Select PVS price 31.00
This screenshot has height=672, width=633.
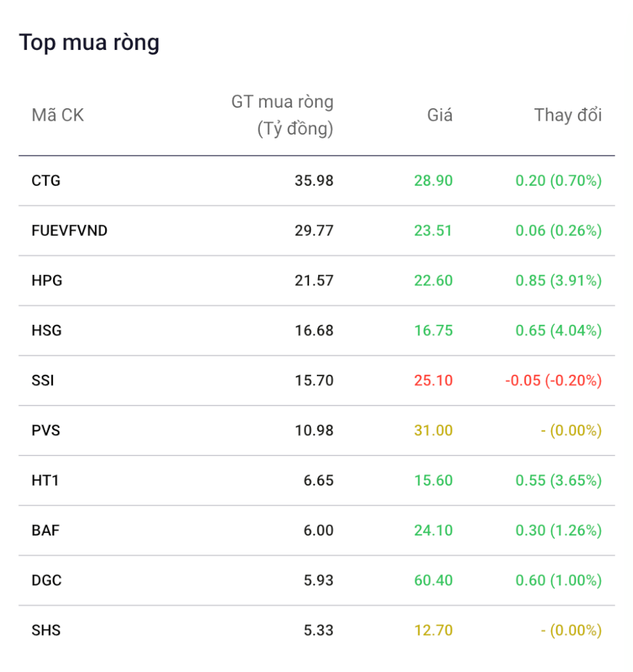(434, 430)
